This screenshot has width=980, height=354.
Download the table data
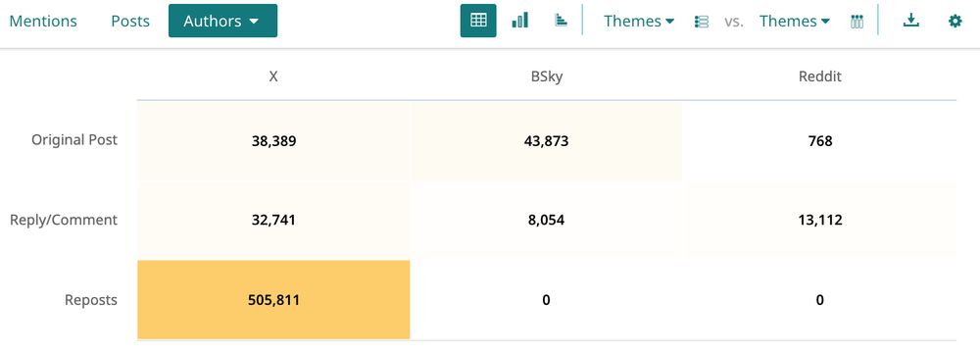[911, 21]
